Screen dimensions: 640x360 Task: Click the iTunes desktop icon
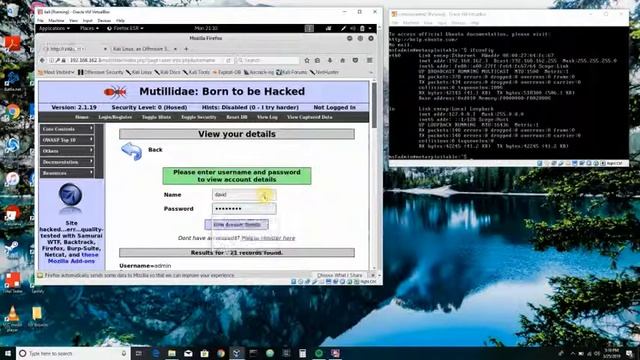(x=12, y=179)
